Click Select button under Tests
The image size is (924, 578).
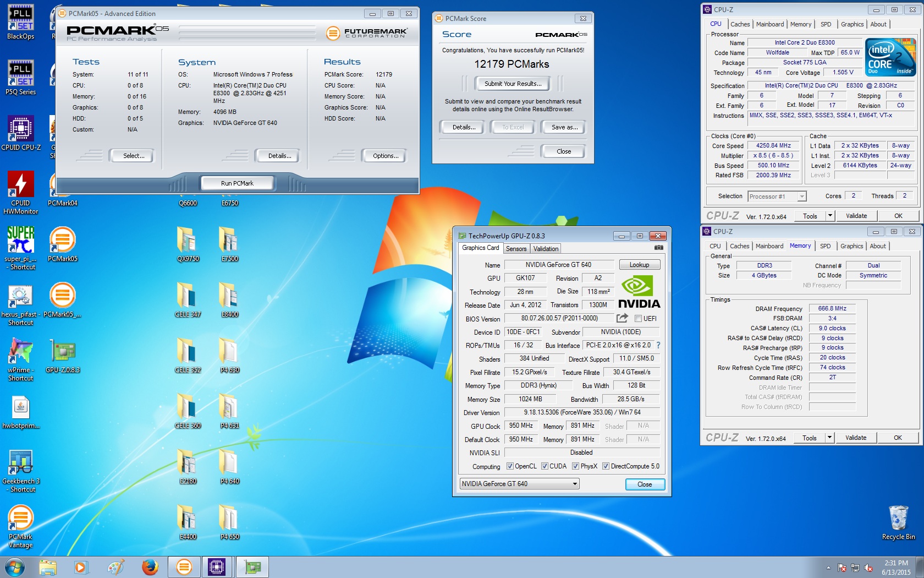134,156
